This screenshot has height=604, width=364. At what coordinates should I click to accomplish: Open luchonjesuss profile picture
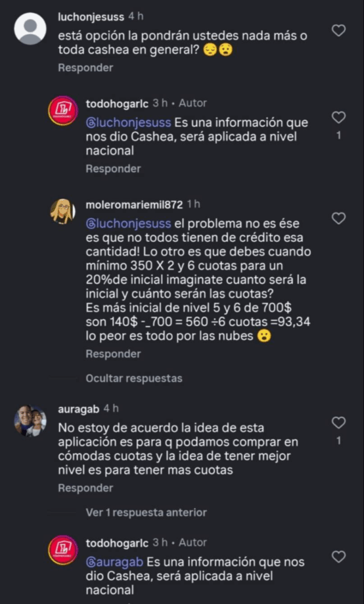coord(30,28)
